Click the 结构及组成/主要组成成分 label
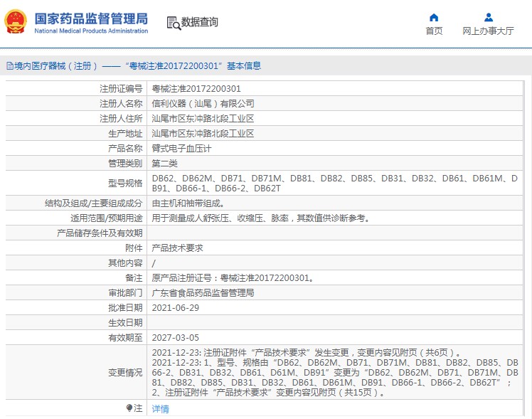 pyautogui.click(x=94, y=203)
